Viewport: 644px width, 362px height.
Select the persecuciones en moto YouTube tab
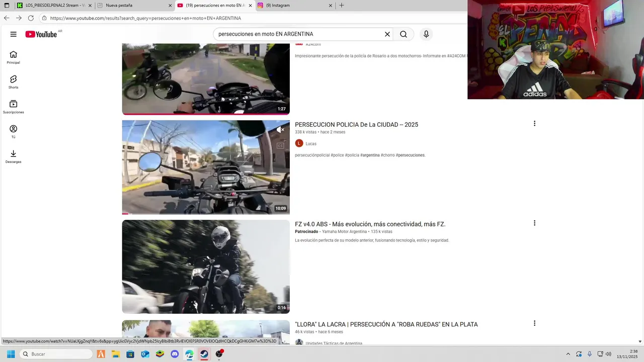[x=215, y=6]
